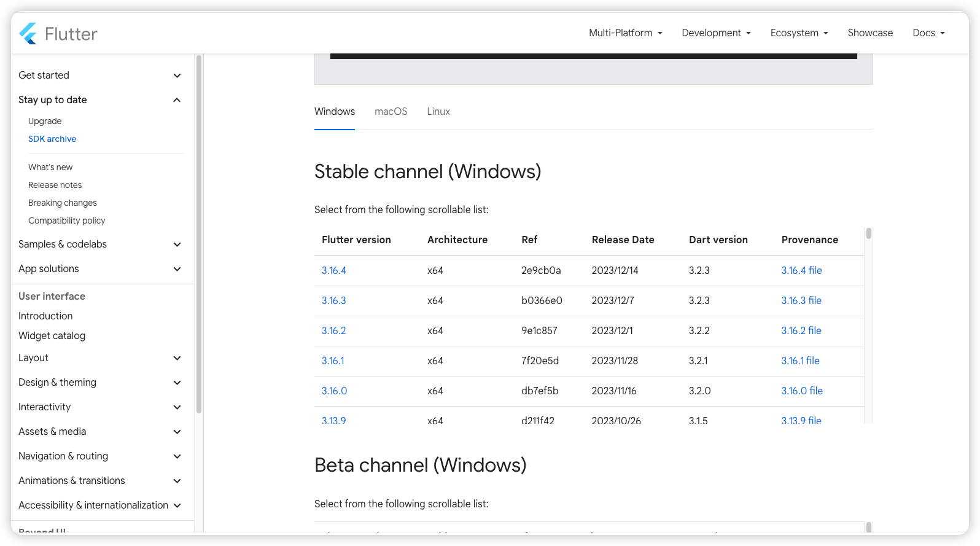
Task: Click the Architecture column header
Action: pos(457,240)
